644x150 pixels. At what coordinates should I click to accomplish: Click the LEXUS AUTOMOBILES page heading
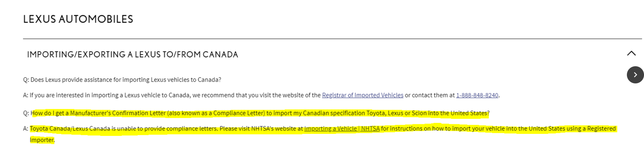78,19
